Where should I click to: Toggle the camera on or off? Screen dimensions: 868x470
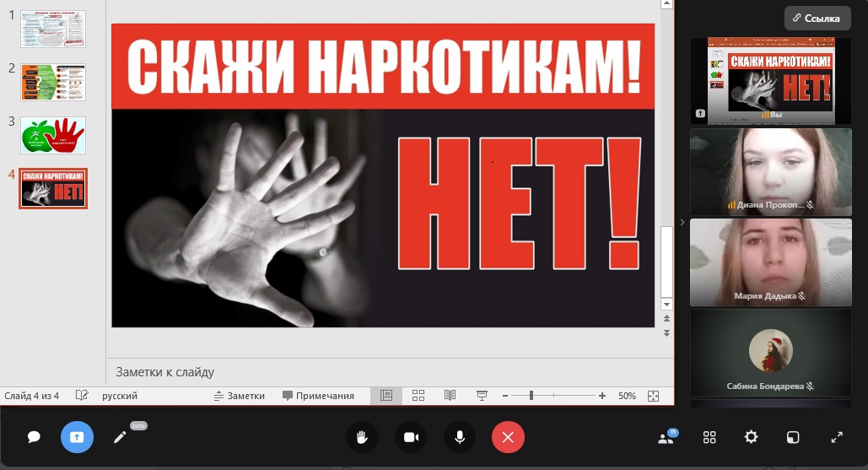411,437
